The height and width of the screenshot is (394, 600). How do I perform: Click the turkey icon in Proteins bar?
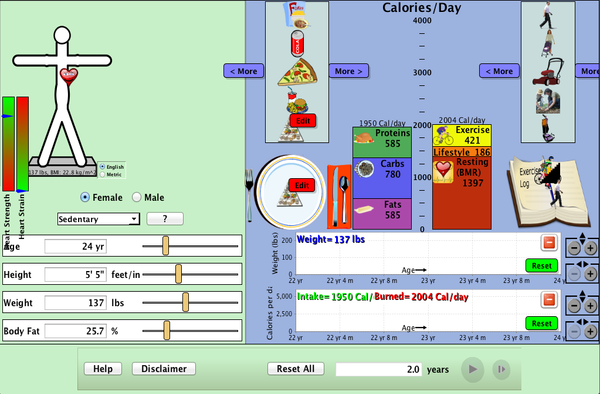(364, 138)
